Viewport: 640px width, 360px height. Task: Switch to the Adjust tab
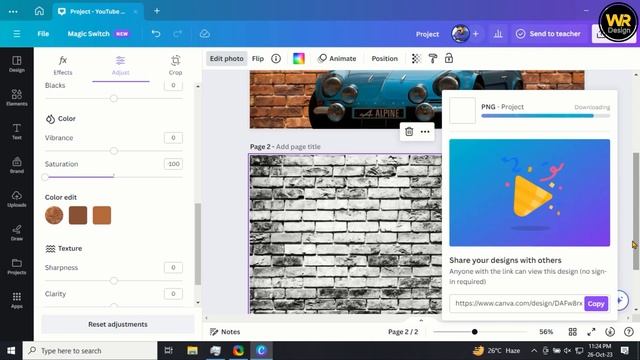[x=120, y=65]
